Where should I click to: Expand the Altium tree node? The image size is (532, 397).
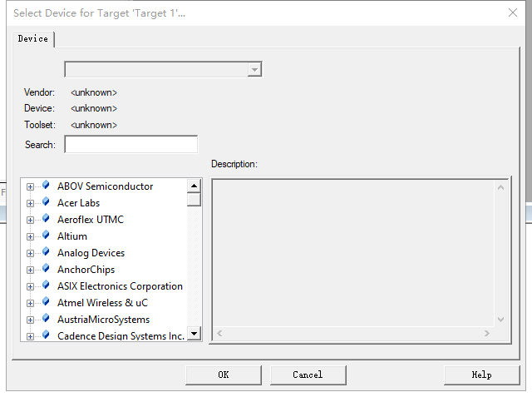coord(31,237)
